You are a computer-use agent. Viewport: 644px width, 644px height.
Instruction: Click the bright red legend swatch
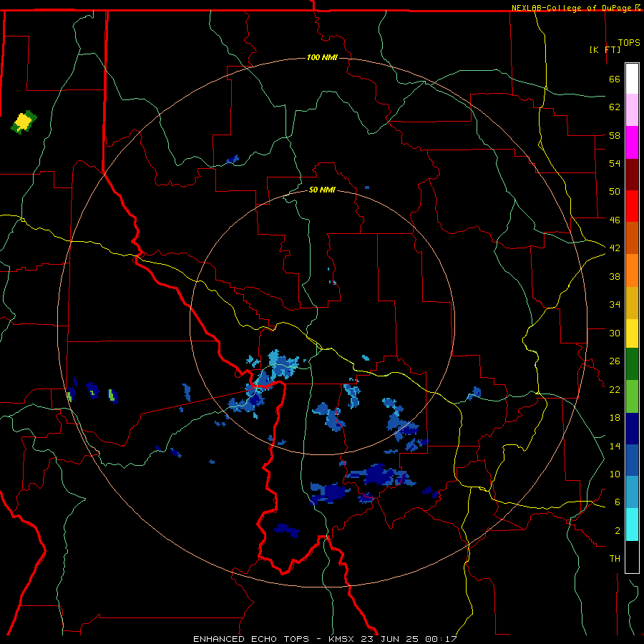click(632, 206)
